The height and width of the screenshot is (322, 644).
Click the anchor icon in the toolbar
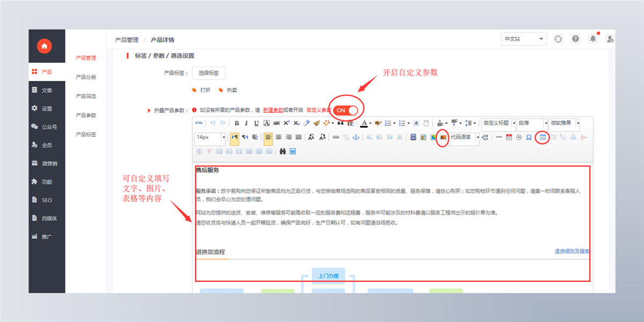355,137
